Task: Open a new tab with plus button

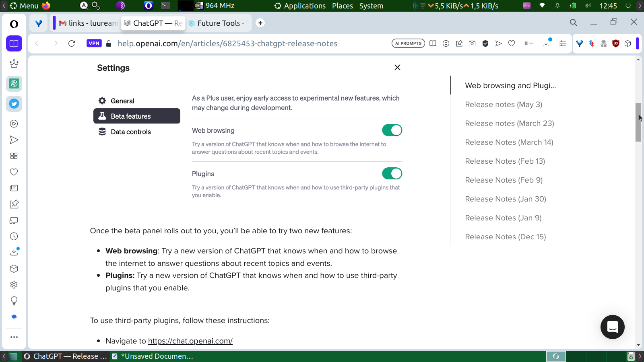Action: 260,23
